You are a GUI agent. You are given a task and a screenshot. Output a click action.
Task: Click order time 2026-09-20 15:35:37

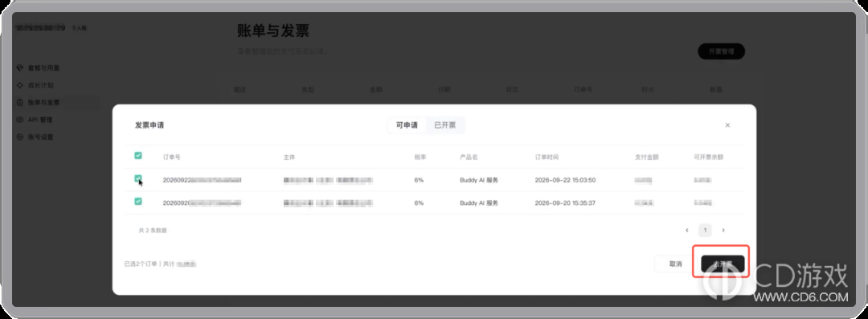[565, 203]
